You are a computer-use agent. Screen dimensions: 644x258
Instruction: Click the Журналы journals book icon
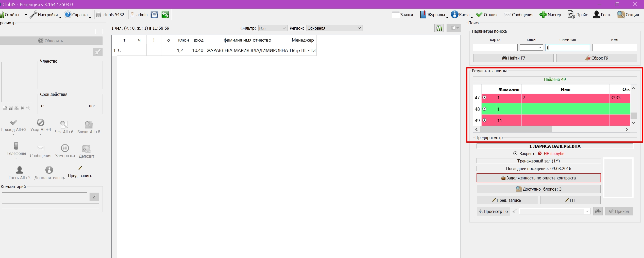[423, 14]
